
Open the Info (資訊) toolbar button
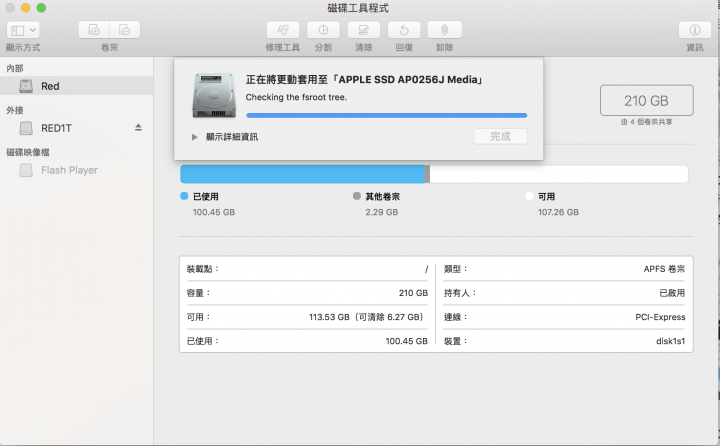tap(695, 30)
